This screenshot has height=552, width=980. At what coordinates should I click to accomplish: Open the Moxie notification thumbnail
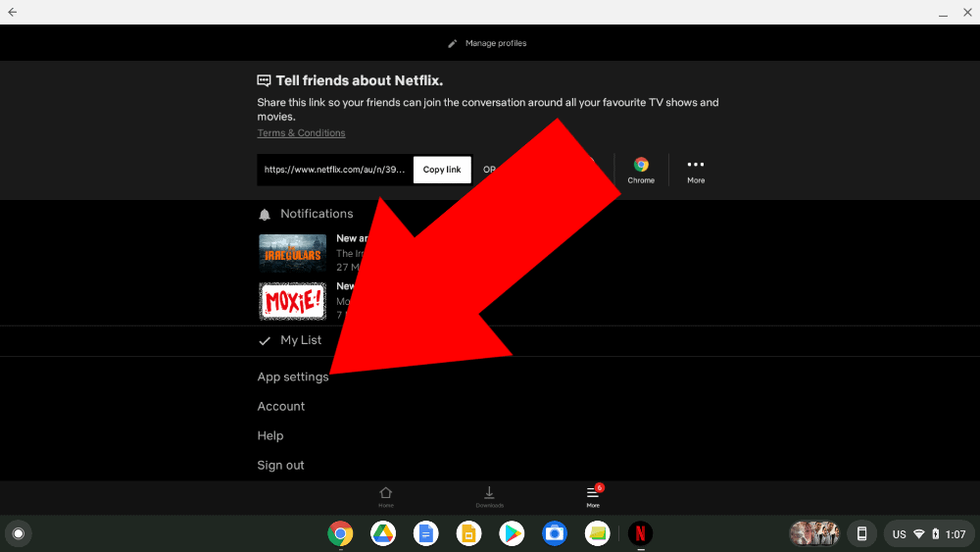[x=292, y=301]
